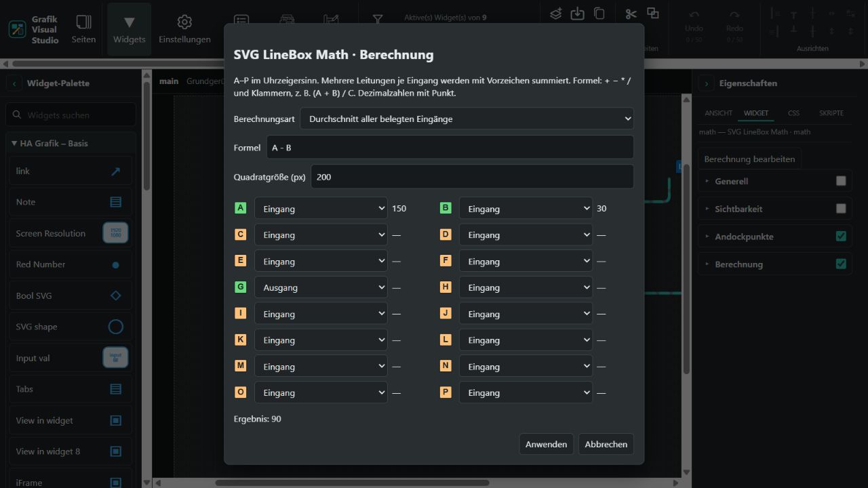This screenshot has height=488, width=868.
Task: Open Einstellungen gear settings
Action: [184, 28]
